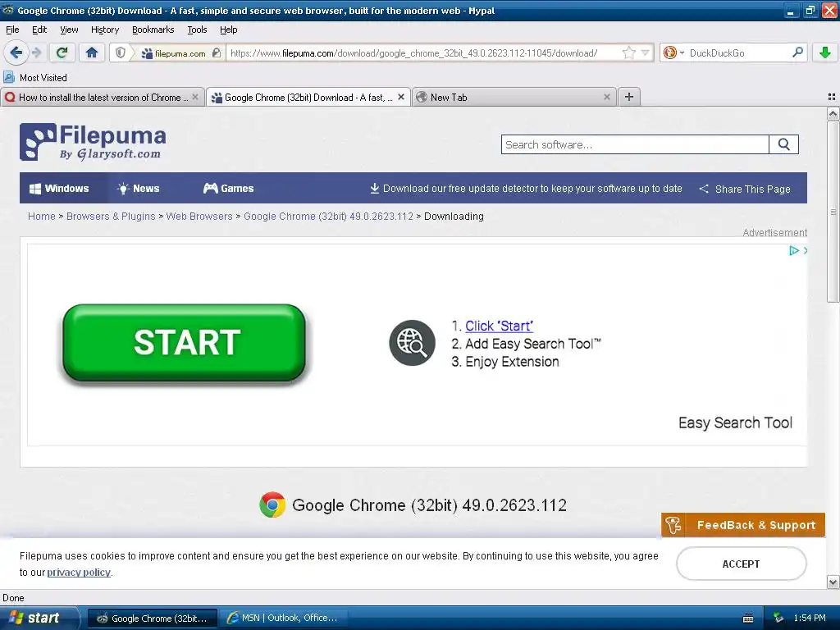Screen dimensions: 840x630
Task: Click the vertical scrollbar thumb
Action: pyautogui.click(x=833, y=212)
